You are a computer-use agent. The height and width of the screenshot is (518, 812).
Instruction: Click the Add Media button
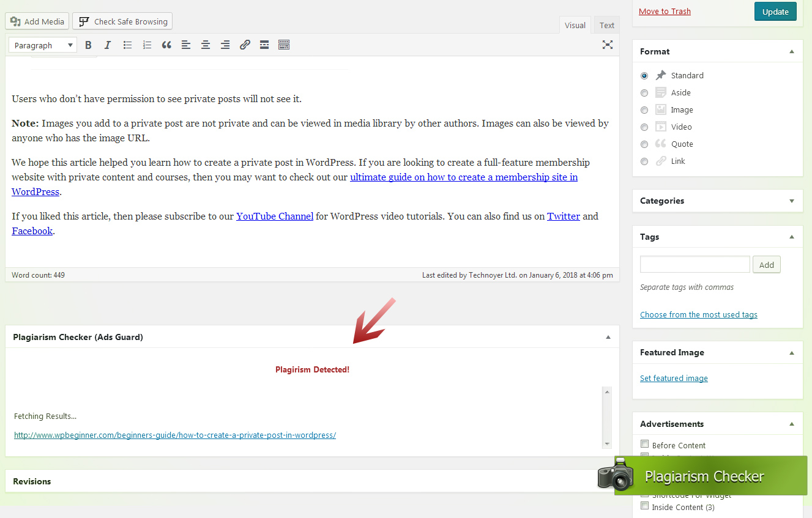click(x=37, y=21)
